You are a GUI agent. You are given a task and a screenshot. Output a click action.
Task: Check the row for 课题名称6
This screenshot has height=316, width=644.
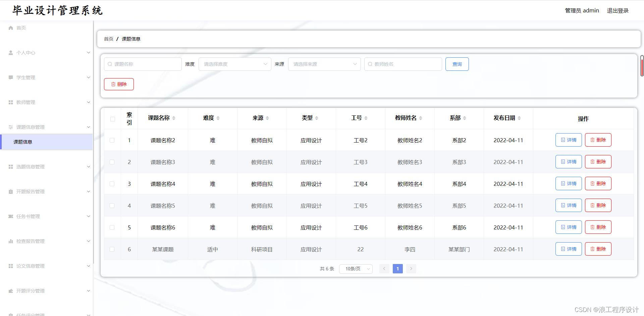coord(112,227)
